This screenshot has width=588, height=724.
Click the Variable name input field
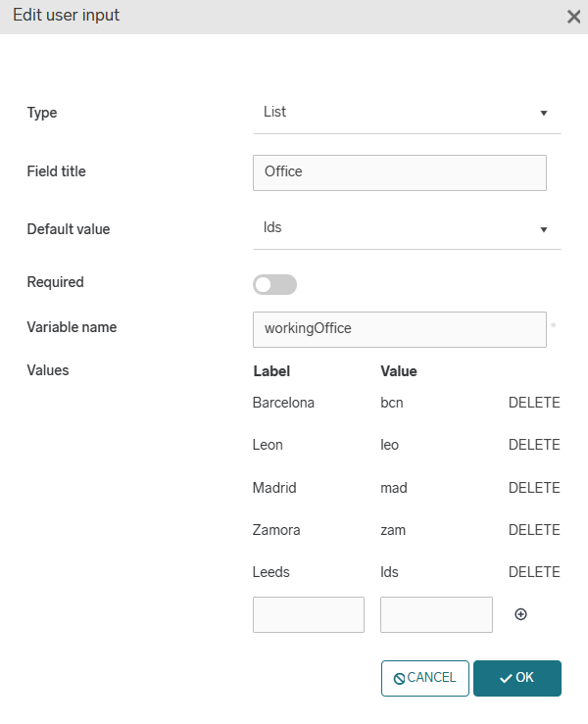pyautogui.click(x=399, y=329)
